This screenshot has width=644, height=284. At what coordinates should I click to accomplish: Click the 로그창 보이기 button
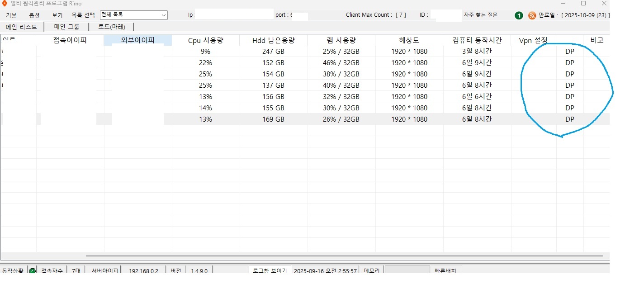pyautogui.click(x=270, y=271)
